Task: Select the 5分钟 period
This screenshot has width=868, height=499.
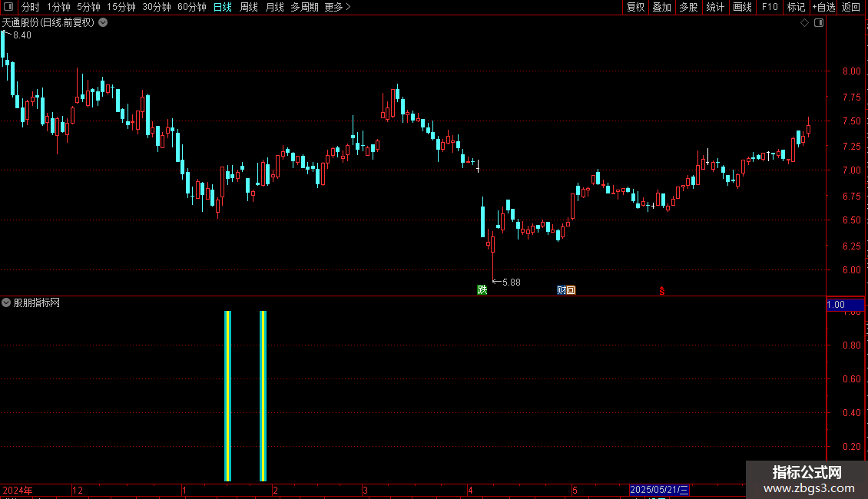Action: point(88,7)
